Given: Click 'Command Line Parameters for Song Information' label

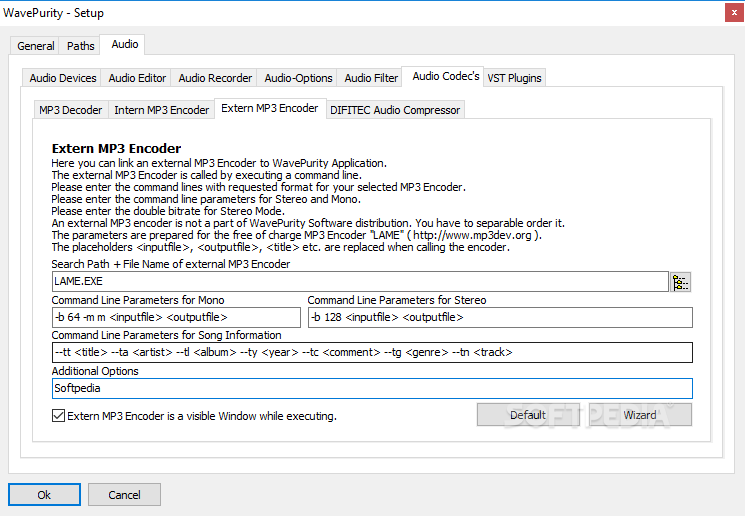Looking at the screenshot, I should [166, 335].
